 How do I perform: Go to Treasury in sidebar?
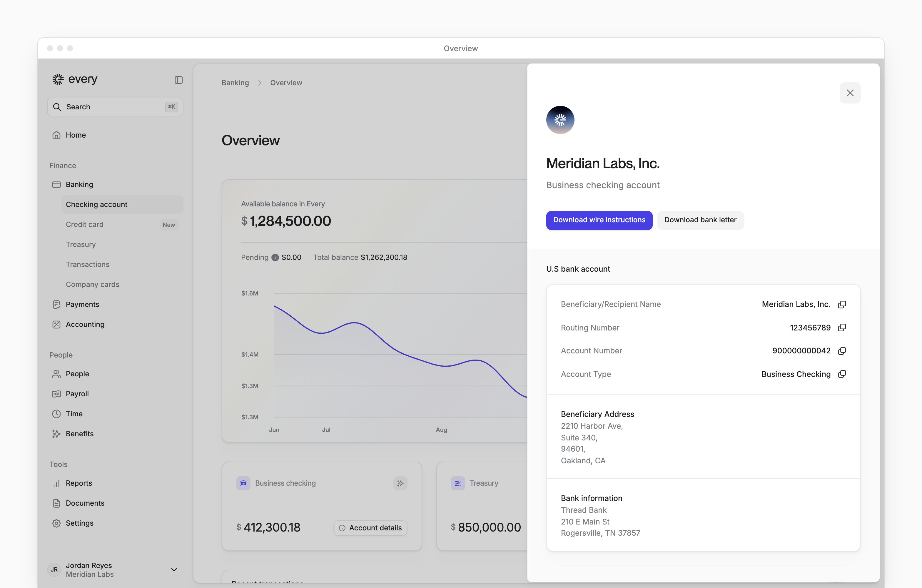[x=122, y=244]
